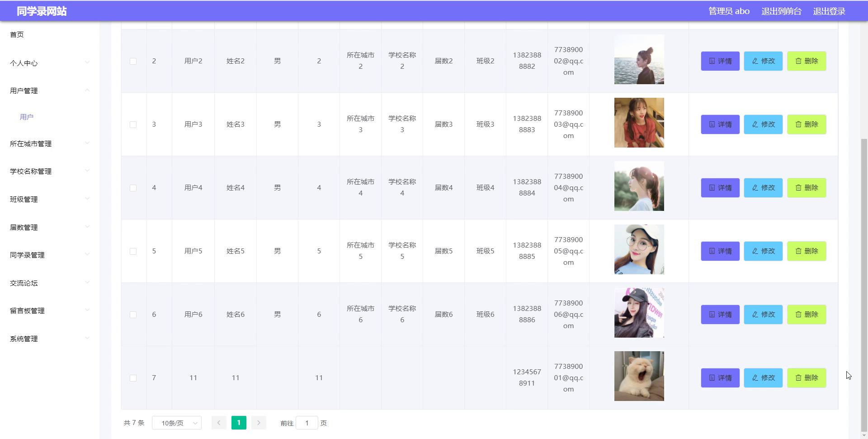
Task: Click phone 13823888886 cell
Action: tap(527, 314)
